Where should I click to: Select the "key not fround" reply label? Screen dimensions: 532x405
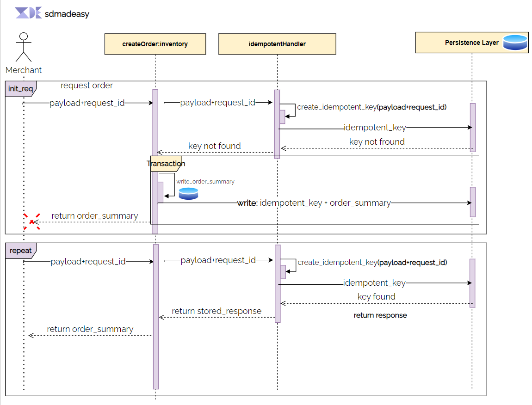click(377, 141)
